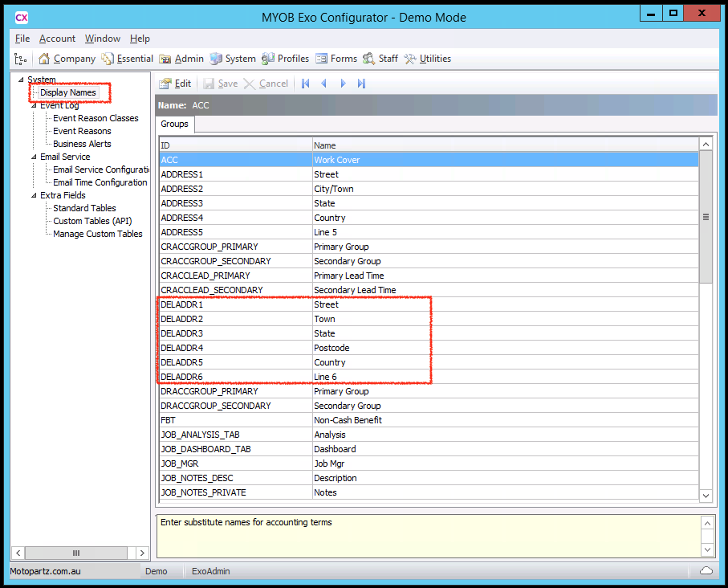Click the tree panel horizontal scrollbar thumb
This screenshot has height=588, width=728.
(x=76, y=553)
